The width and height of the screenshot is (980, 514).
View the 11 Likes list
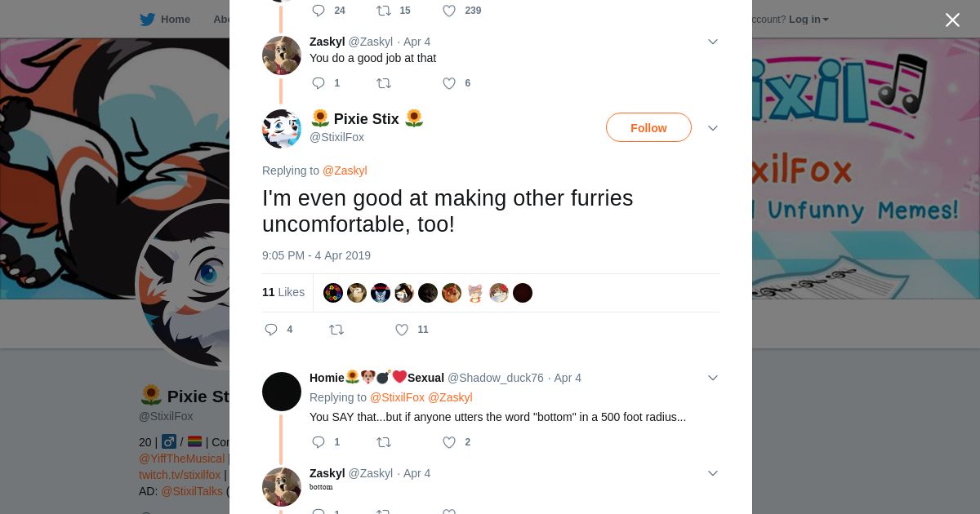pos(283,292)
